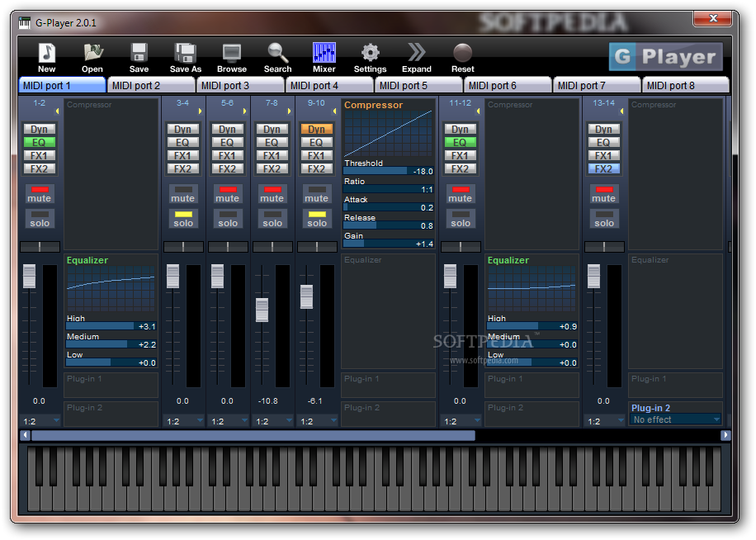Screen dimensions: 756x540
Task: Toggle FX2 on channel 13-14
Action: click(x=603, y=168)
